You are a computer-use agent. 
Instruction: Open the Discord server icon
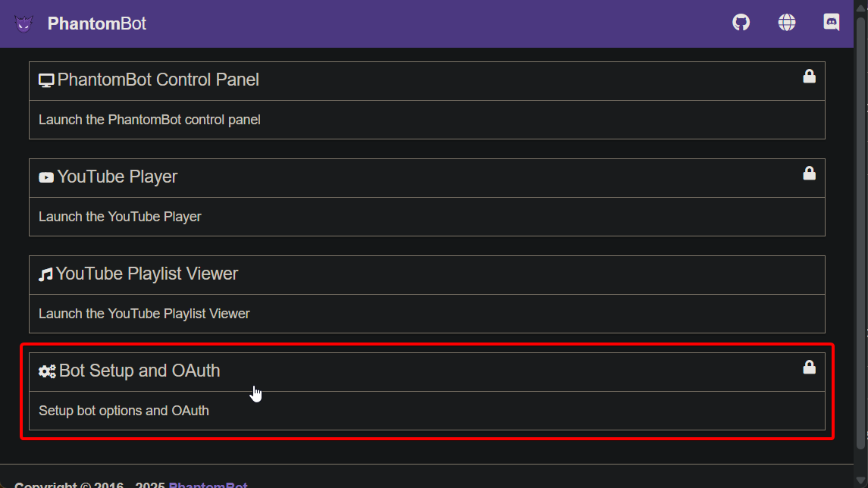831,23
